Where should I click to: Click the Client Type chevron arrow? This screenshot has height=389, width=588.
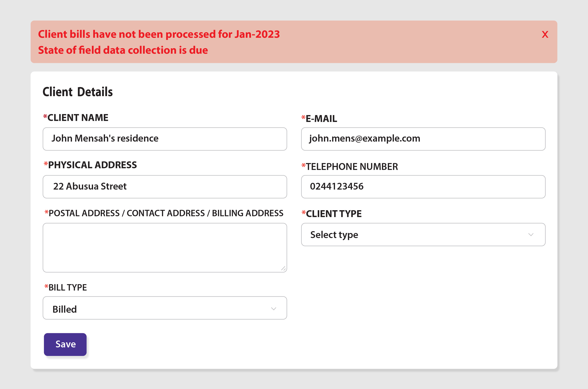(x=531, y=235)
